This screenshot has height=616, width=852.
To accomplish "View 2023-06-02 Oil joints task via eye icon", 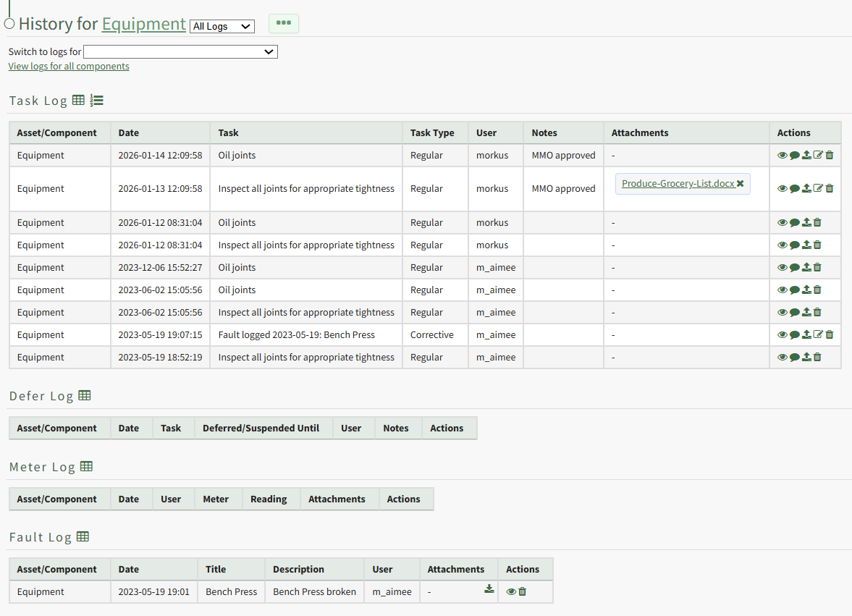I will (x=783, y=290).
